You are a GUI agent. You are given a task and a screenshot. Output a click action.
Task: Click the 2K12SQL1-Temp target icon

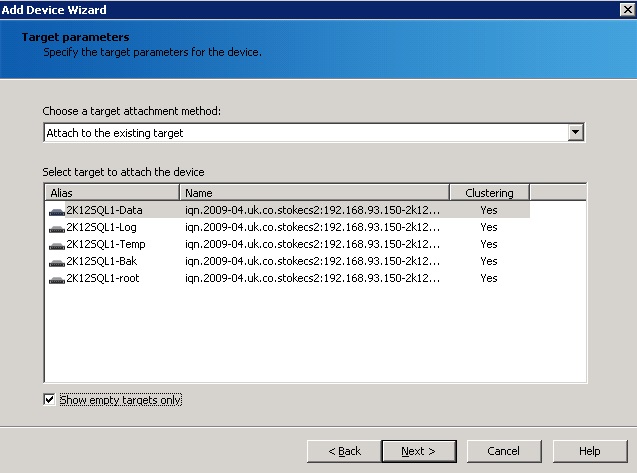[56, 245]
